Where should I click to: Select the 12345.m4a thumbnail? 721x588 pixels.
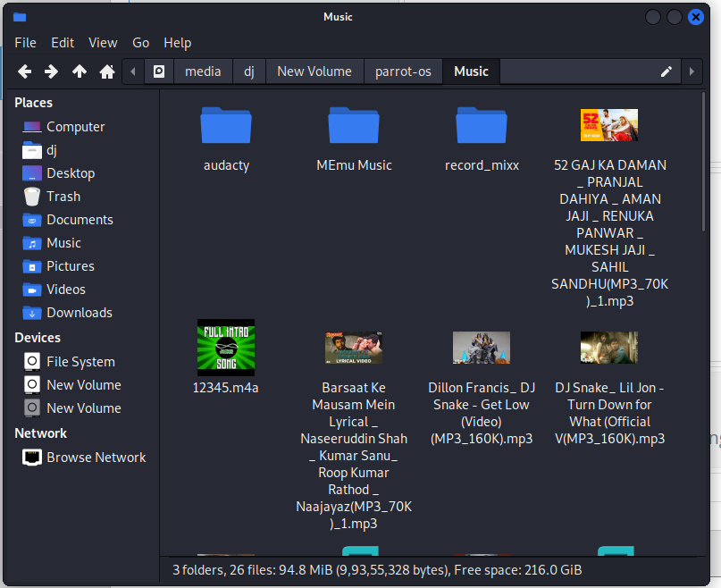[x=226, y=347]
